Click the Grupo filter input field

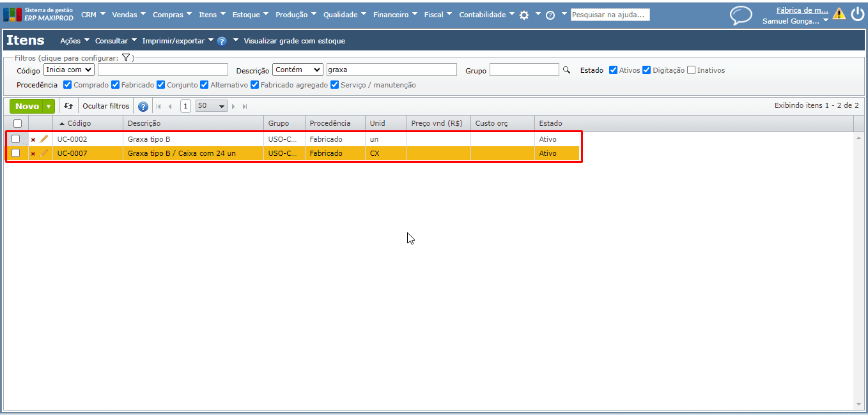tap(524, 70)
